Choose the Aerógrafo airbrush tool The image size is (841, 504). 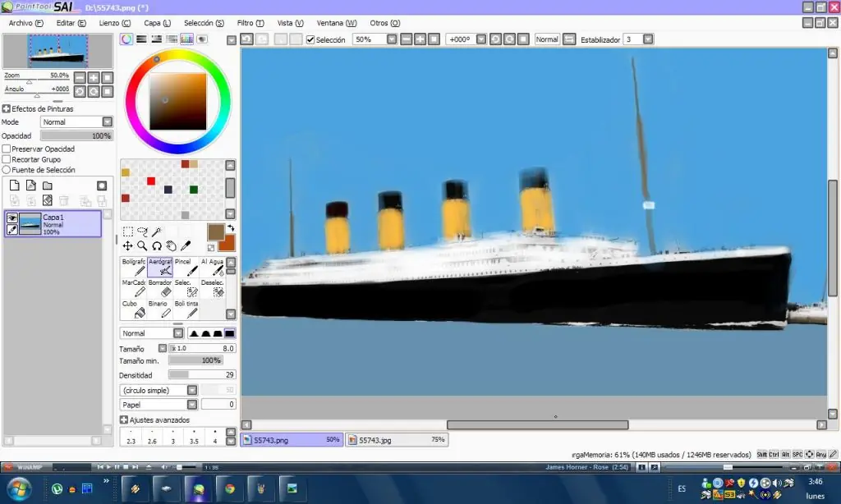click(160, 267)
